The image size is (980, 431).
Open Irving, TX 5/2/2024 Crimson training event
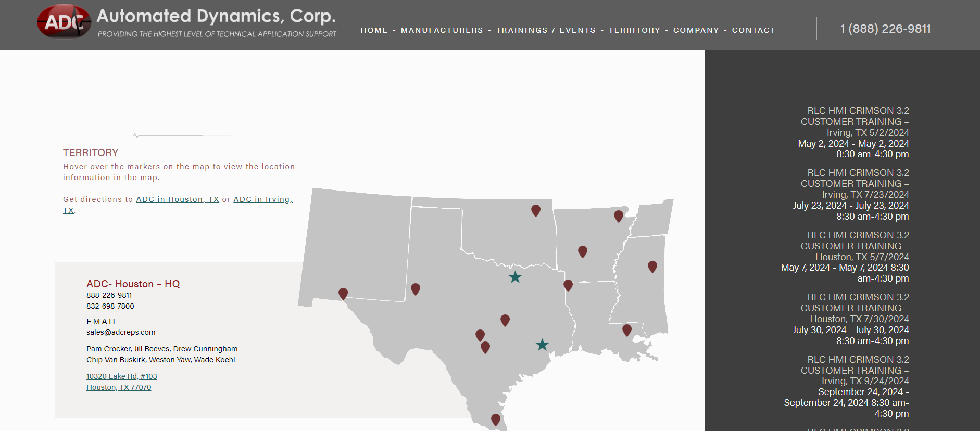click(x=855, y=122)
